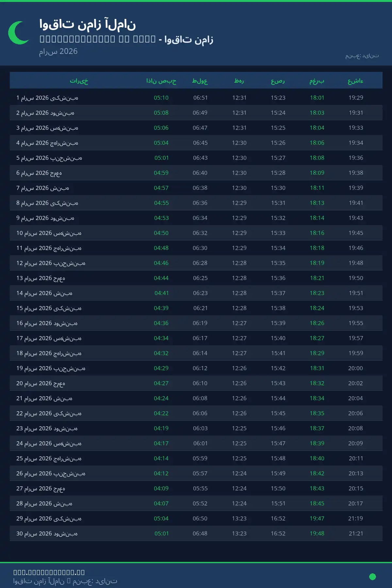This screenshot has height=588, width=392.
Task: Click the Asr (عصر) column header
Action: click(278, 81)
